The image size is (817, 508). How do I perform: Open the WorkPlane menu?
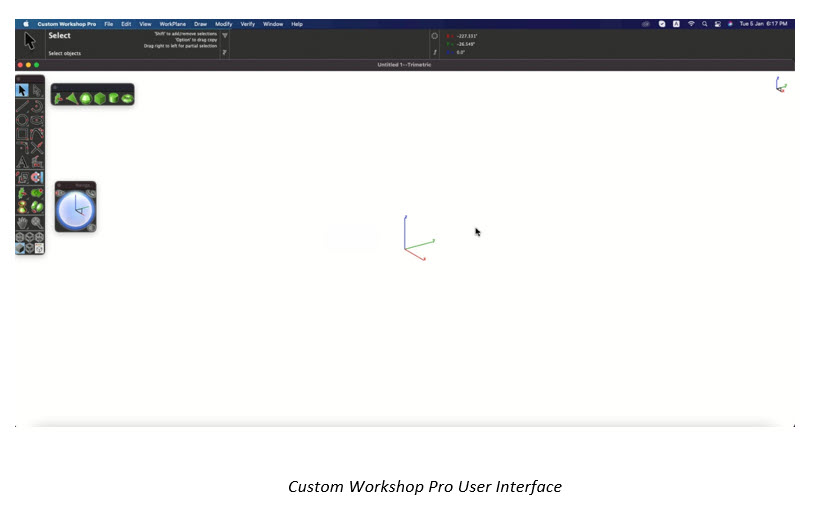coord(172,24)
